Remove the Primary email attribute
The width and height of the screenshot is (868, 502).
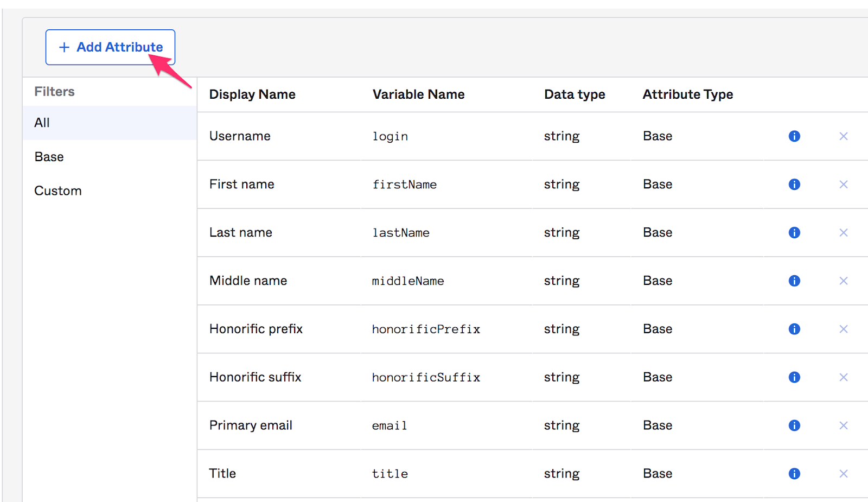(x=844, y=425)
